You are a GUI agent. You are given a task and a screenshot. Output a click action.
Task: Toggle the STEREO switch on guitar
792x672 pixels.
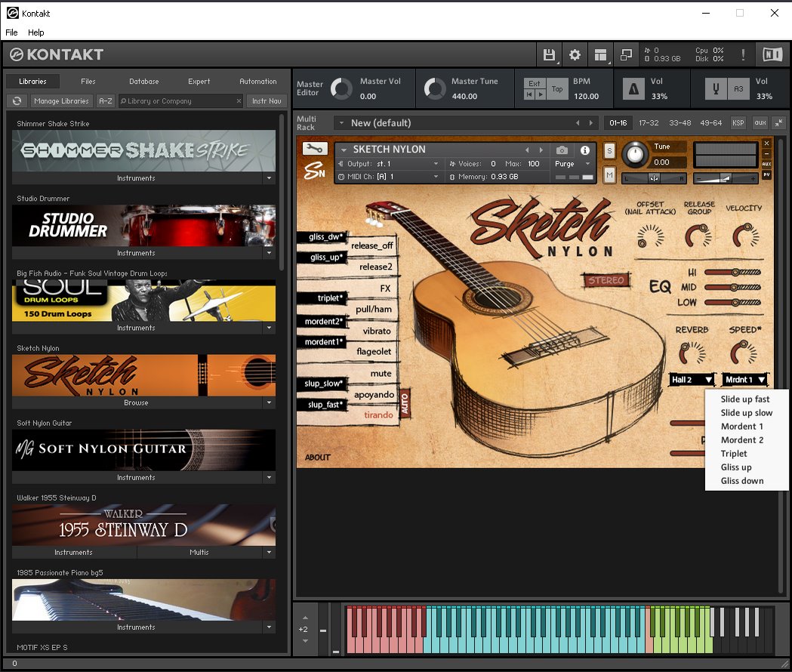pyautogui.click(x=606, y=281)
